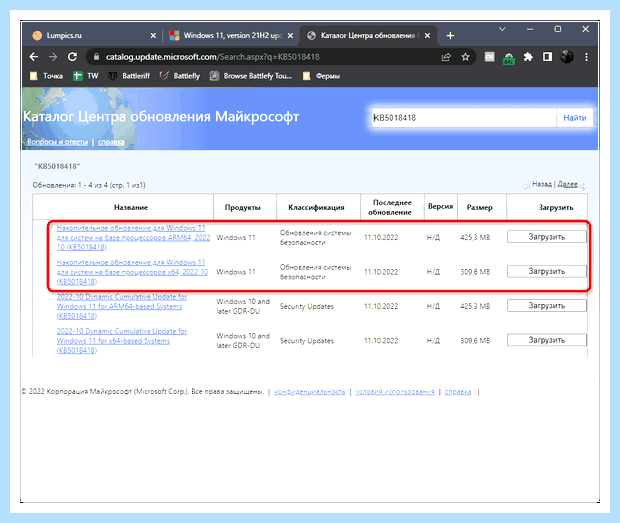Open условия использования footer link
The height and width of the screenshot is (523, 620).
(x=395, y=392)
